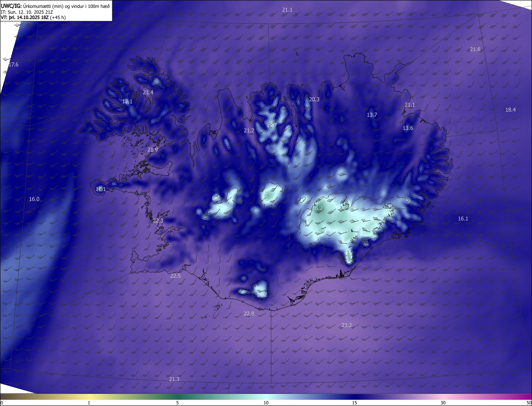Click the 22.5 value on the map
This screenshot has height=406, width=532.
coord(175,276)
